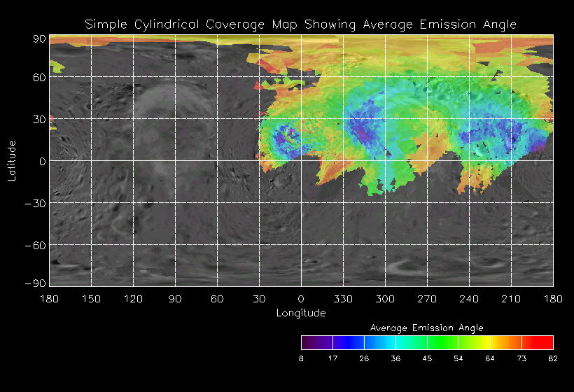
Task: Click the 60 latitude tick label
Action: tap(39, 77)
